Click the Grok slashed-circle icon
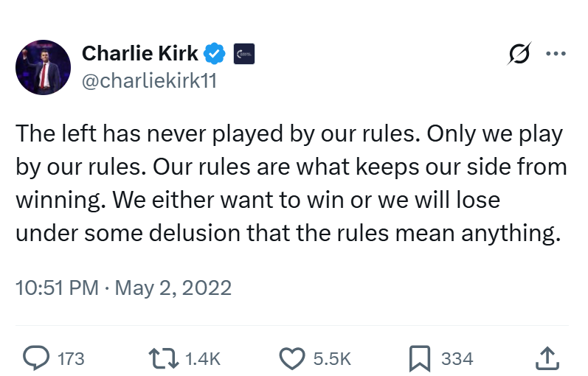588x376 pixels. [519, 53]
